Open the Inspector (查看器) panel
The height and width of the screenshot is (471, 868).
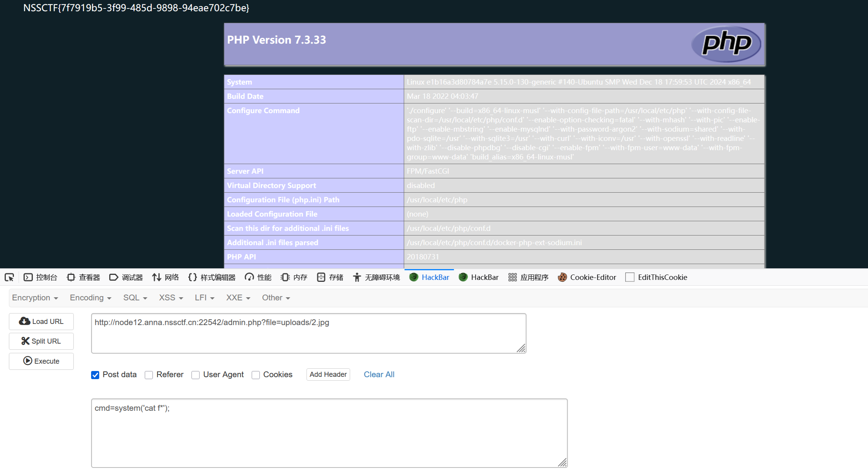(83, 277)
